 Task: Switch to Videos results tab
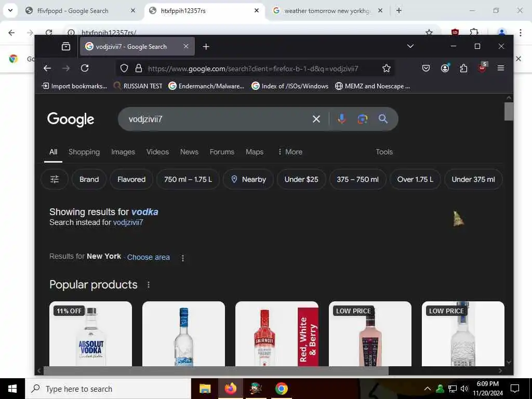point(157,152)
